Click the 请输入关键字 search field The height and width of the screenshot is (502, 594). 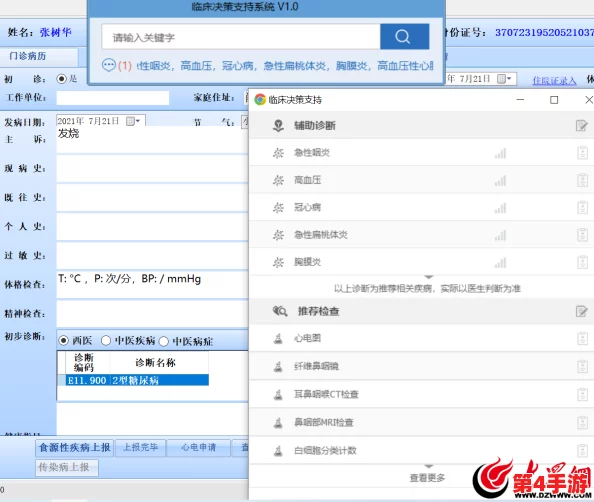pyautogui.click(x=241, y=37)
